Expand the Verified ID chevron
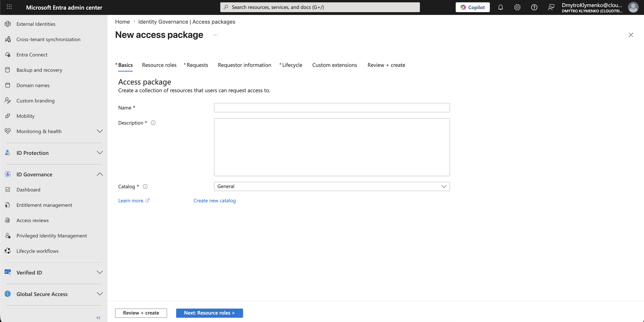The height and width of the screenshot is (322, 644). pyautogui.click(x=100, y=272)
